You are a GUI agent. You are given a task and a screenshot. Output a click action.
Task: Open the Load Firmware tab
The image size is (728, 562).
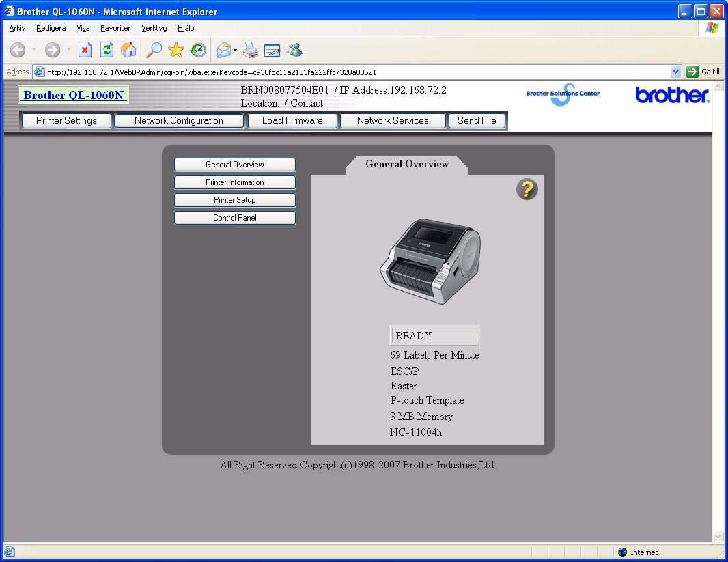tap(292, 121)
